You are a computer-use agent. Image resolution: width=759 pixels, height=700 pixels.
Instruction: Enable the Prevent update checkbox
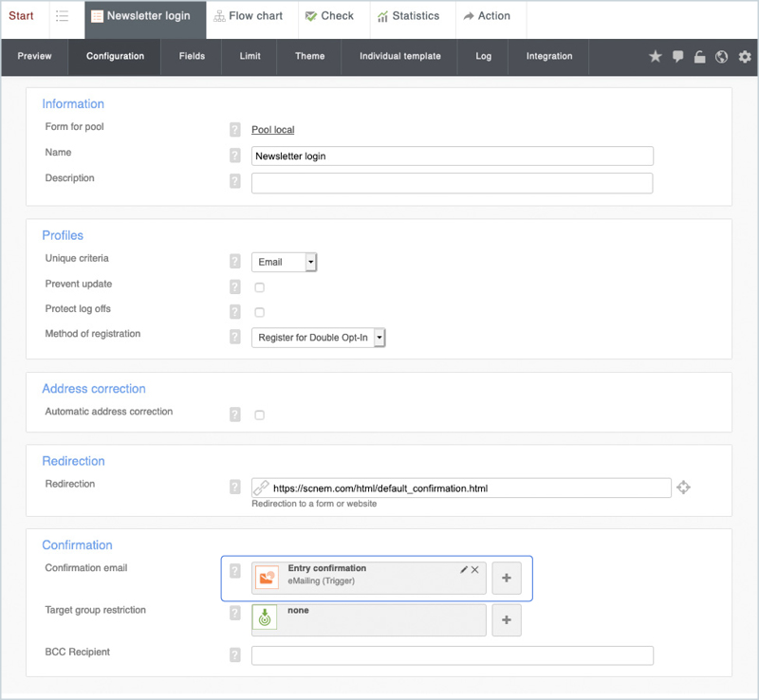[x=259, y=287]
